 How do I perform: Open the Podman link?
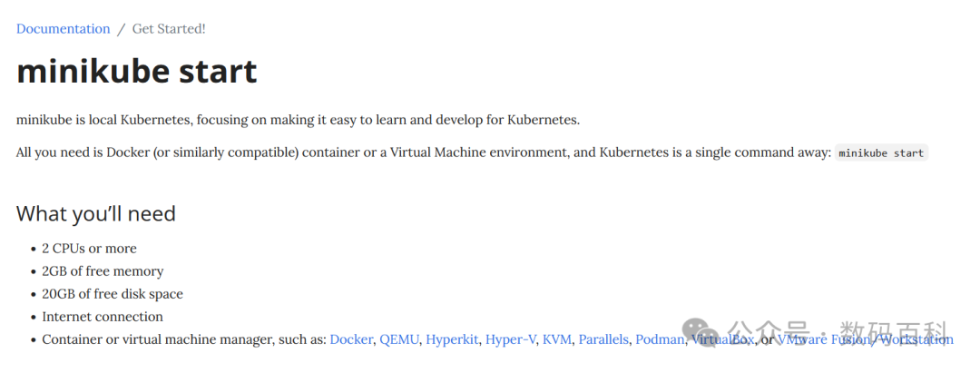660,340
